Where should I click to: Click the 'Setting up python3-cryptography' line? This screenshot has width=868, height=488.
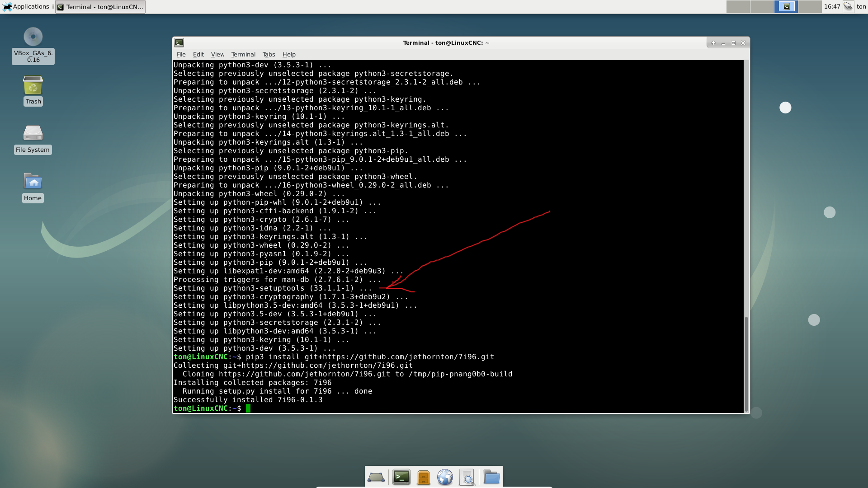[291, 297]
